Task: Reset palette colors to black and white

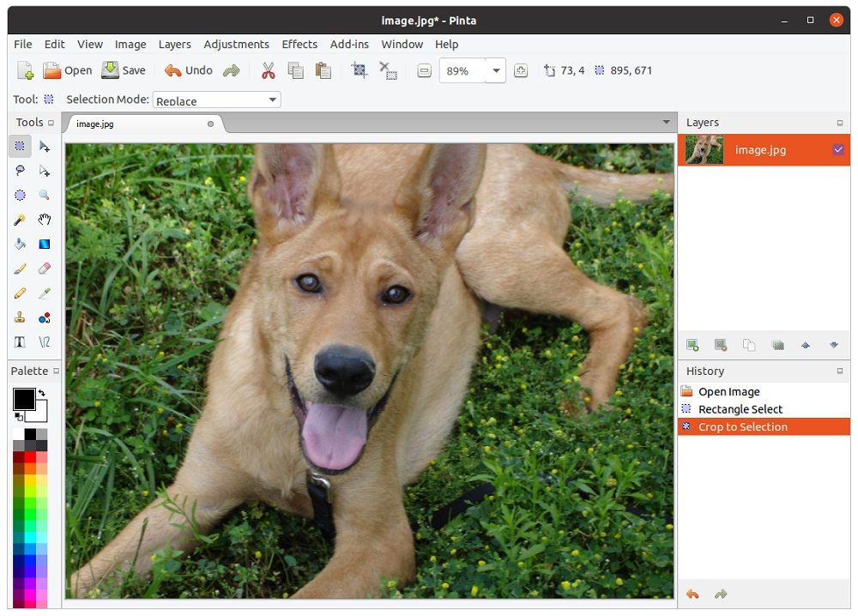Action: click(18, 417)
